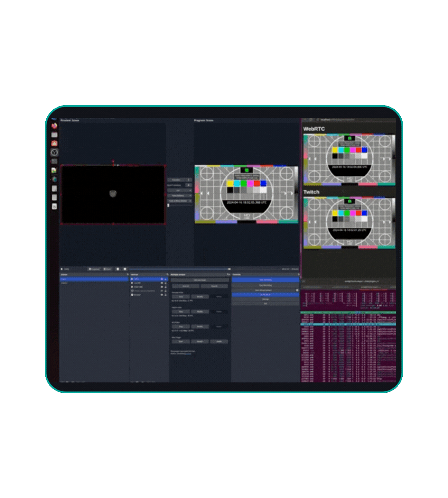
Task: Open the Fade quick transition dropdown
Action: click(179, 195)
